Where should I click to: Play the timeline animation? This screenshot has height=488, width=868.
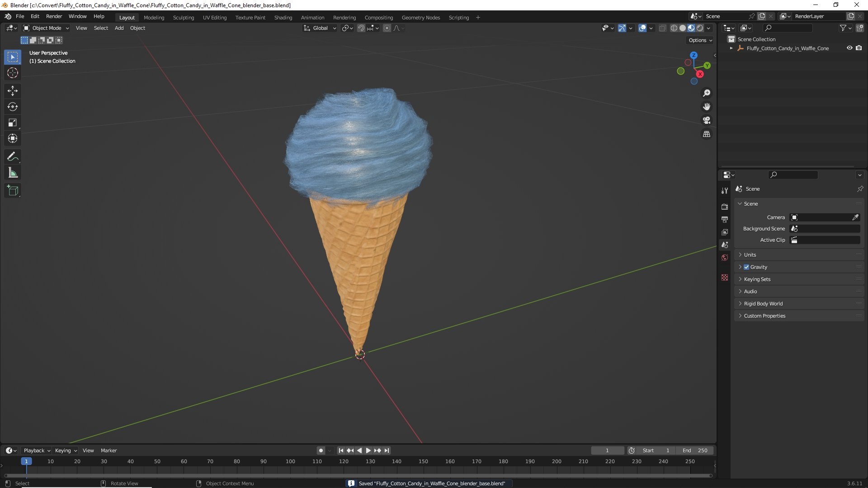tap(368, 450)
